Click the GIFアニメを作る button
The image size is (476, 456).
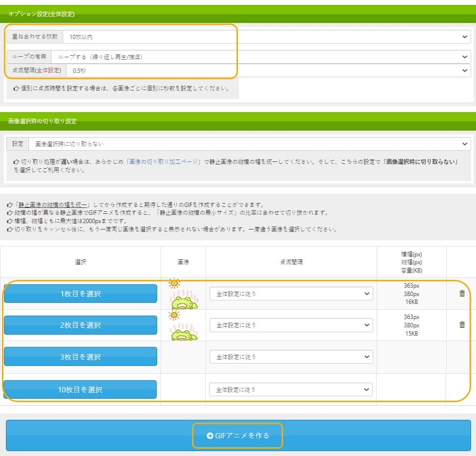[238, 435]
